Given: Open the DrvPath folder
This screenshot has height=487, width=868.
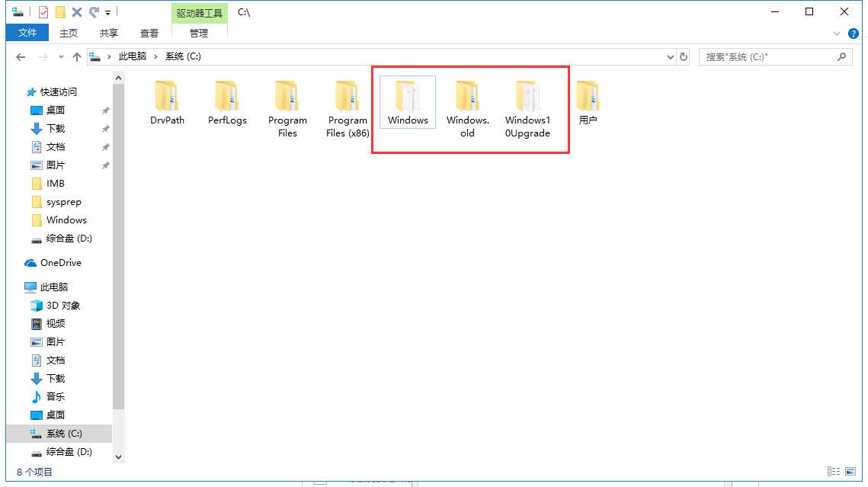Looking at the screenshot, I should [167, 103].
